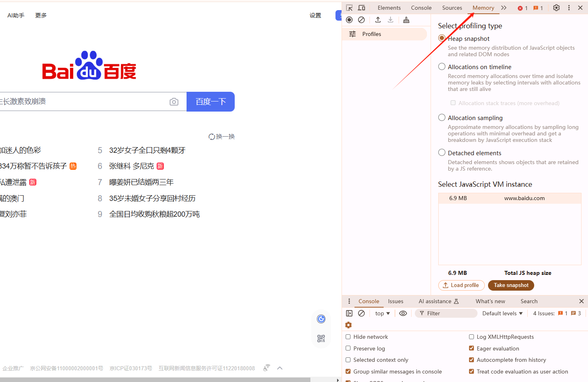588x382 pixels.
Task: Click the collect garbage broom icon
Action: pos(406,20)
